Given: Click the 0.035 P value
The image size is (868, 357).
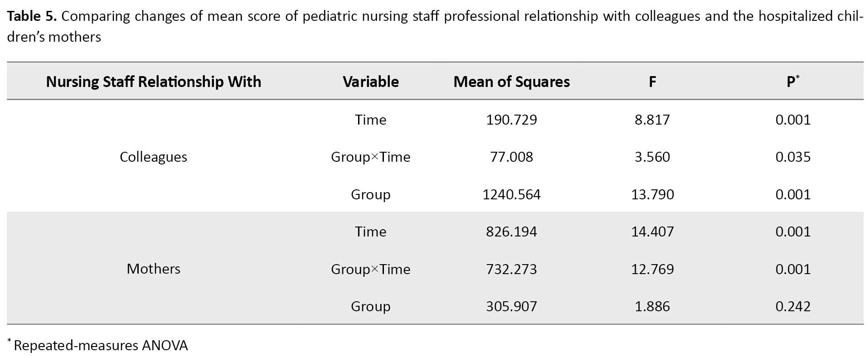Looking at the screenshot, I should click(x=792, y=157).
